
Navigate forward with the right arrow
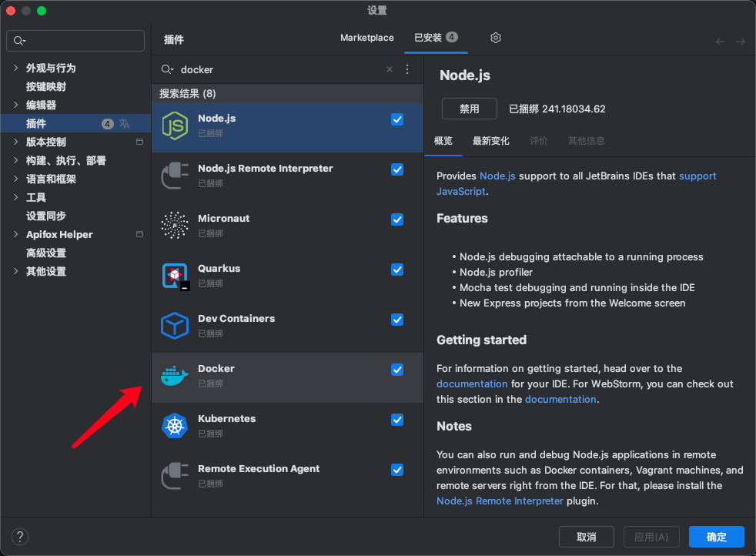741,42
